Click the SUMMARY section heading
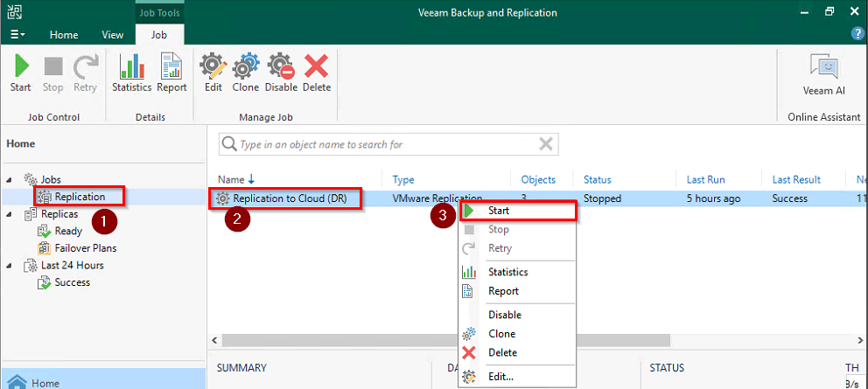Image resolution: width=868 pixels, height=389 pixels. (241, 368)
